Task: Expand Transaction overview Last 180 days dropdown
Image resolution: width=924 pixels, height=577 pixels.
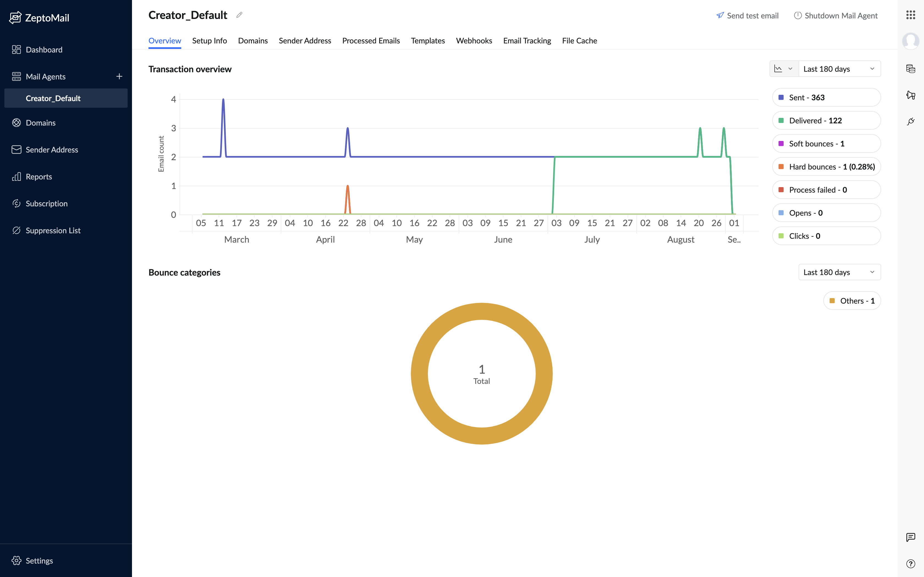Action: [x=839, y=69]
